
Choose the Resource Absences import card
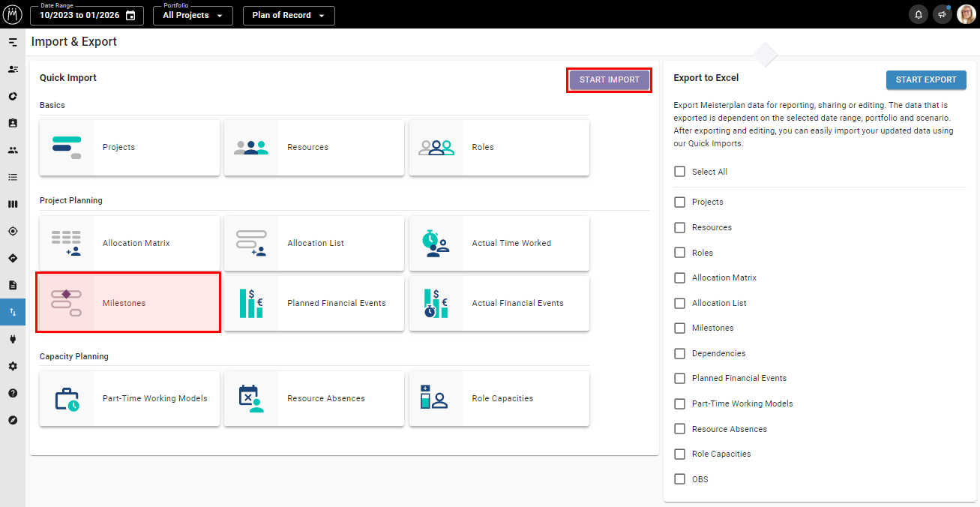tap(314, 399)
